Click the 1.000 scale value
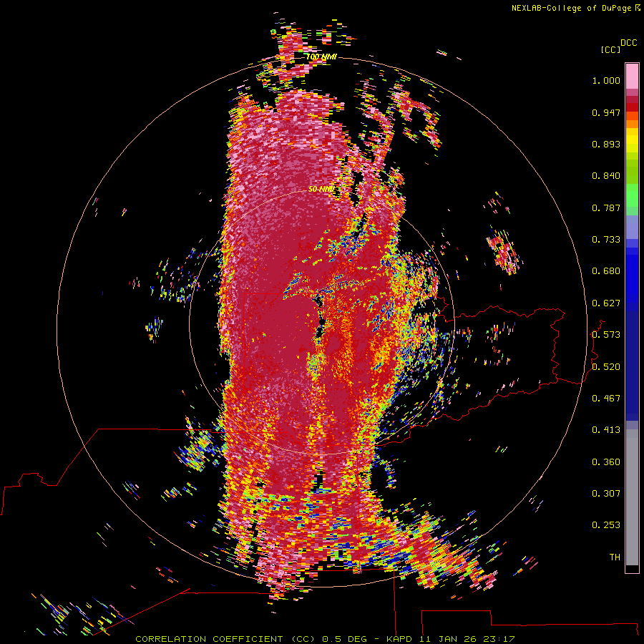The image size is (644, 644). 606,80
